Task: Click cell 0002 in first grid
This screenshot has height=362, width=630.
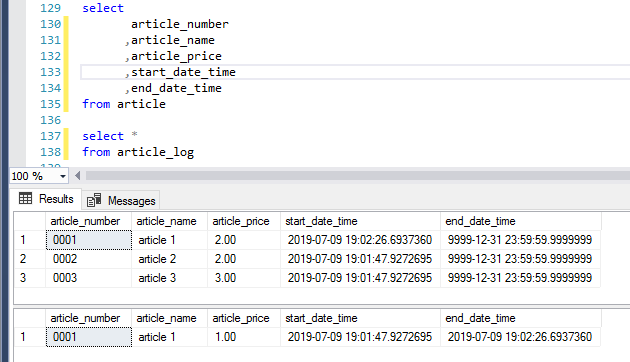Action: (x=88, y=259)
